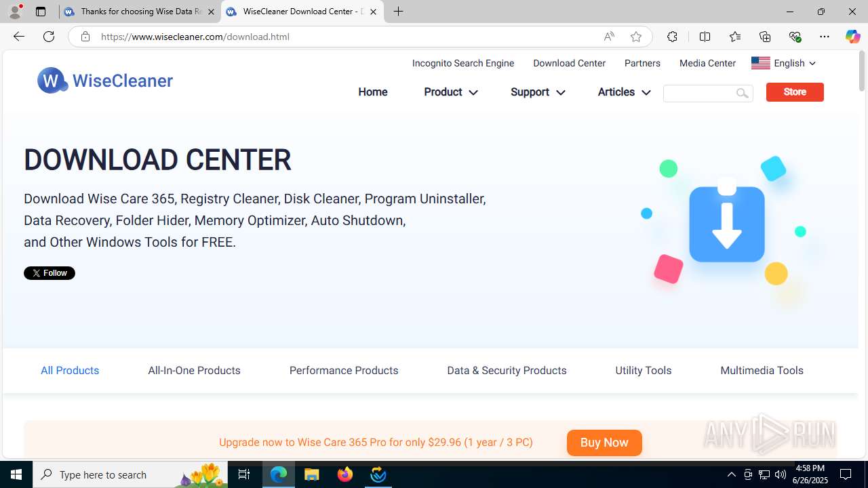
Task: Open Wise Data Recovery taskbar icon
Action: pos(378,474)
